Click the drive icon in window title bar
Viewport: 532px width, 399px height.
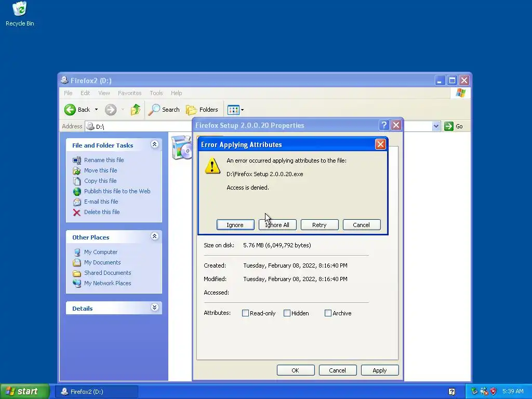point(64,80)
